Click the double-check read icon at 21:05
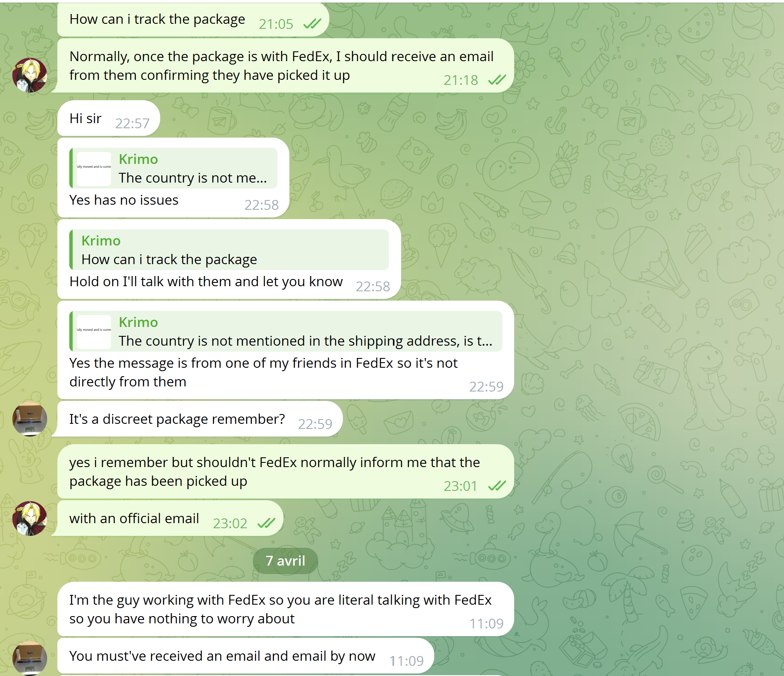This screenshot has width=784, height=676. pos(312,24)
